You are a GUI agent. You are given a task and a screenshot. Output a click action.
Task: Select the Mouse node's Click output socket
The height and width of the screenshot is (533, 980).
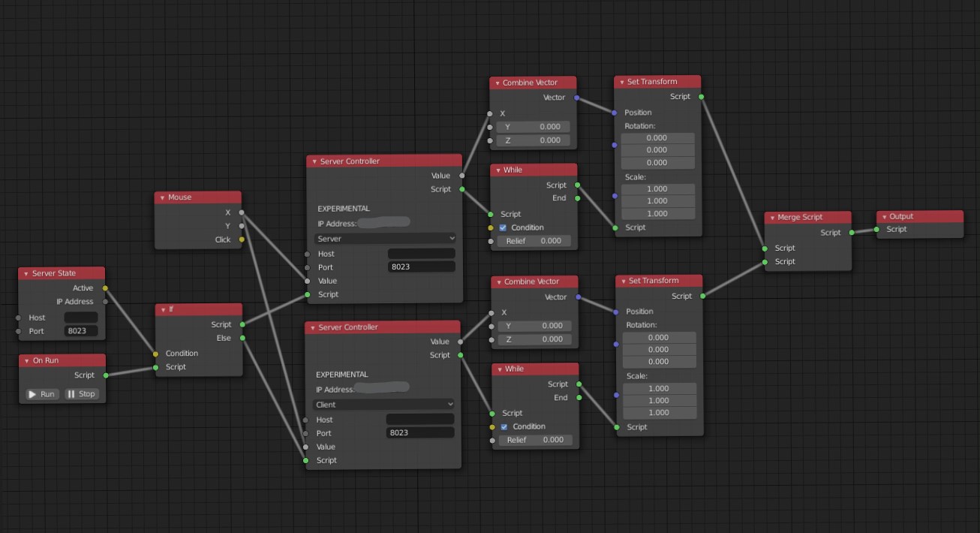[241, 239]
